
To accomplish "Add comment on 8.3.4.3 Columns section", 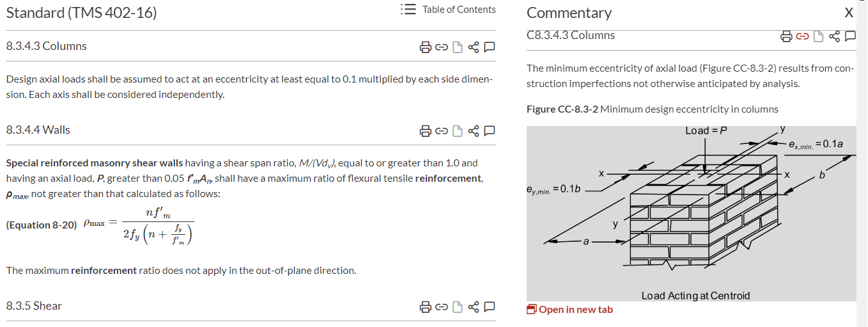I will point(490,47).
